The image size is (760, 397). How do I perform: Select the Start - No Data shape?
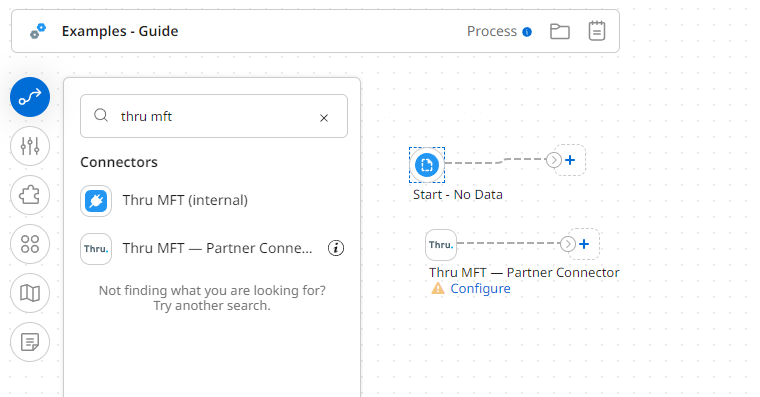427,165
